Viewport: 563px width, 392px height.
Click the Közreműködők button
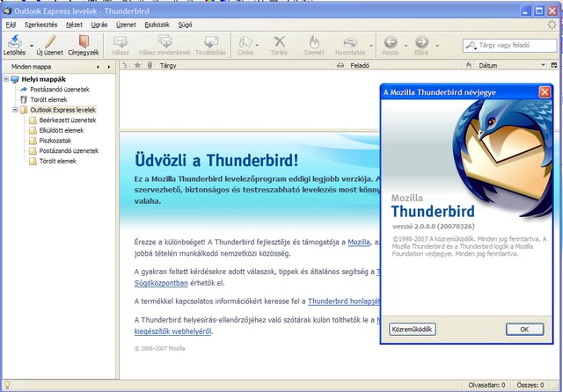[x=413, y=330]
